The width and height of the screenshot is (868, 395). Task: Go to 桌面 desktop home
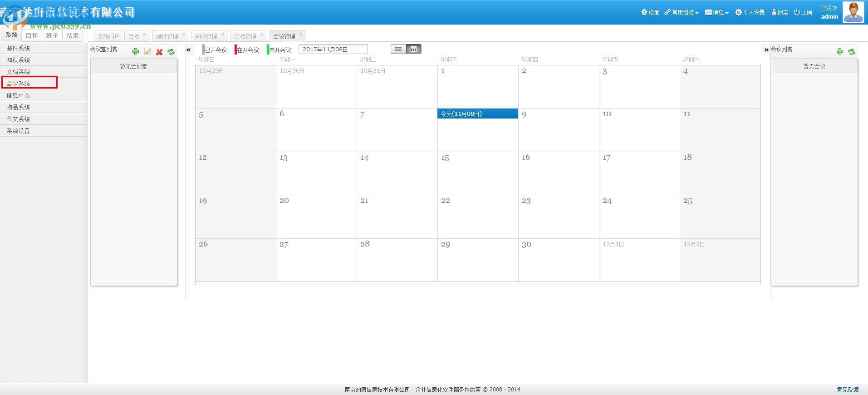click(650, 12)
